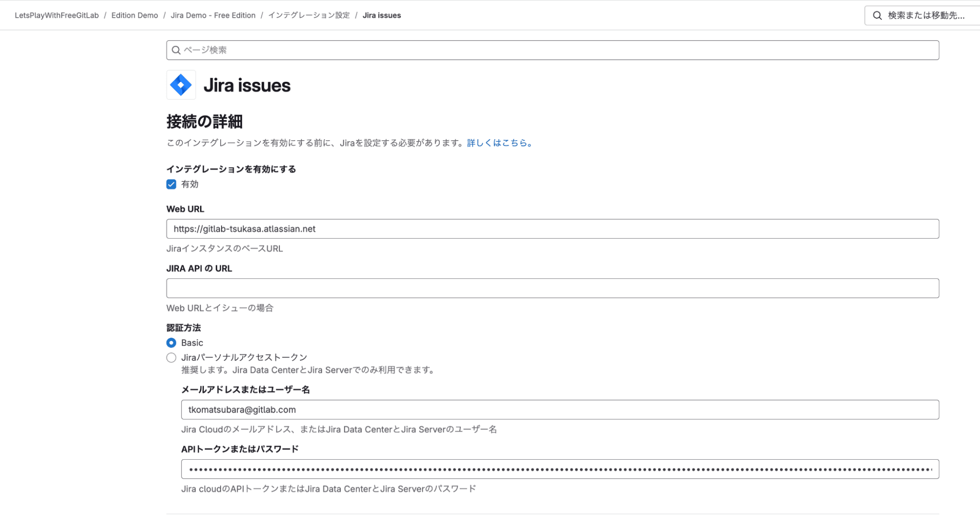Open the 詳しくはこちら help link
The height and width of the screenshot is (518, 980).
500,143
